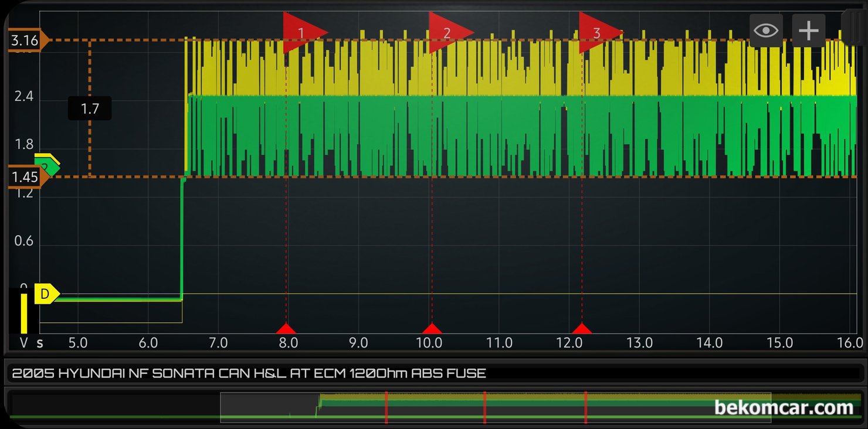Click the 5.0 time axis label

pyautogui.click(x=78, y=343)
